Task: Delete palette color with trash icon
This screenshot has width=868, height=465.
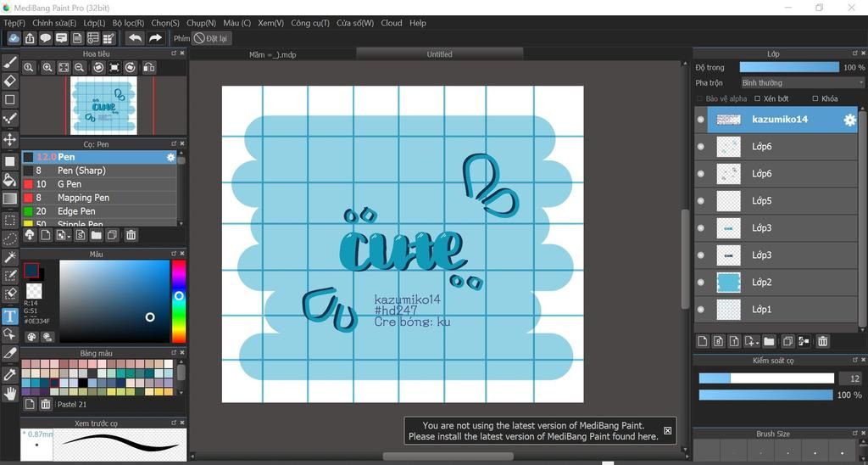Action: (x=46, y=404)
